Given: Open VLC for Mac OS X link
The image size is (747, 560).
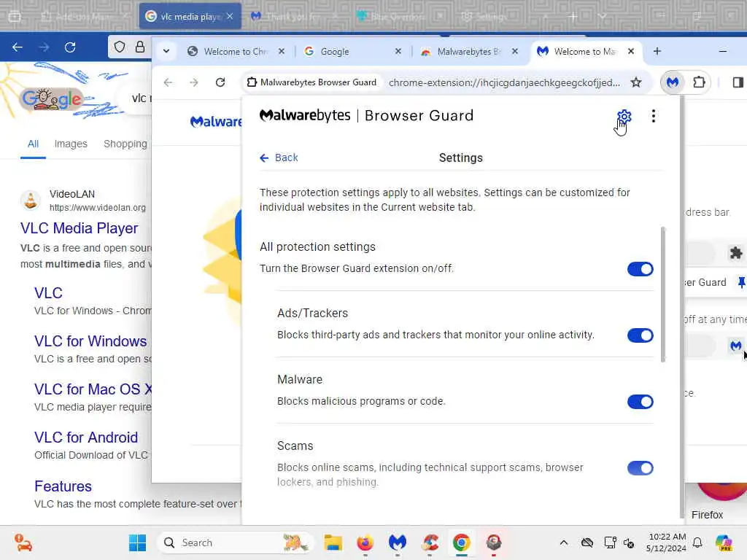Looking at the screenshot, I should (93, 389).
